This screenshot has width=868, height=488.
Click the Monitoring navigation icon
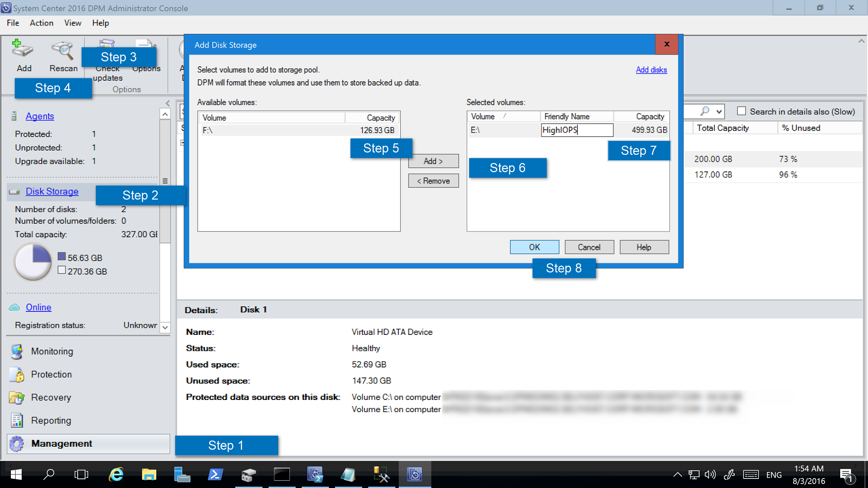(x=19, y=351)
